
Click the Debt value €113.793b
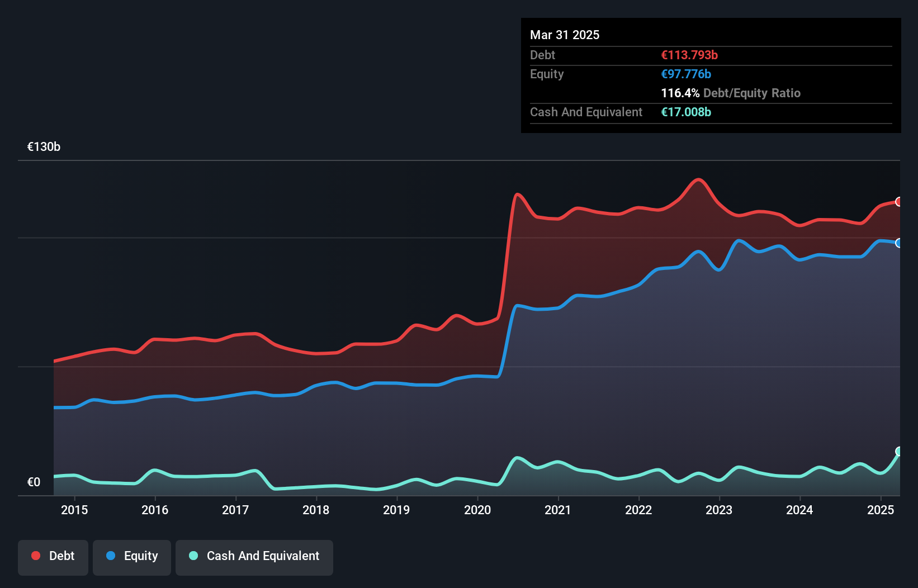pos(689,55)
